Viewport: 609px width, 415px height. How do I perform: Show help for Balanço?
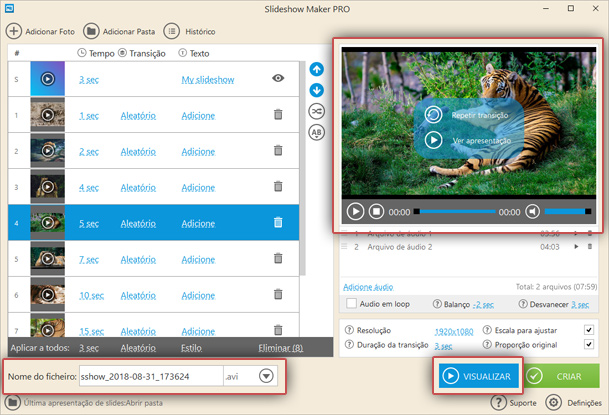[x=437, y=304]
